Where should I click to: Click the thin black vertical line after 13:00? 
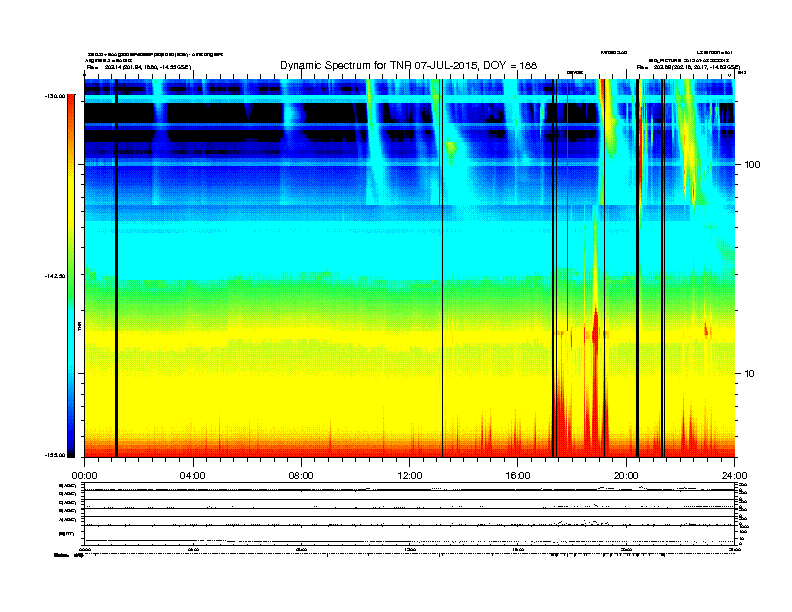pos(442,268)
